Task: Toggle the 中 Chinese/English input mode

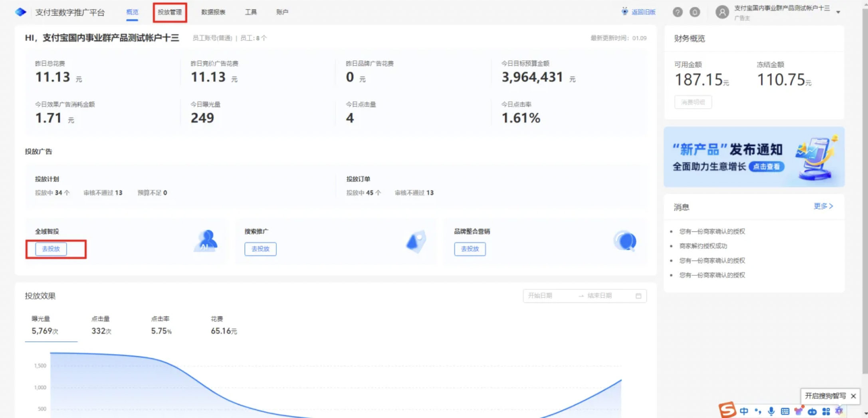Action: tap(744, 411)
